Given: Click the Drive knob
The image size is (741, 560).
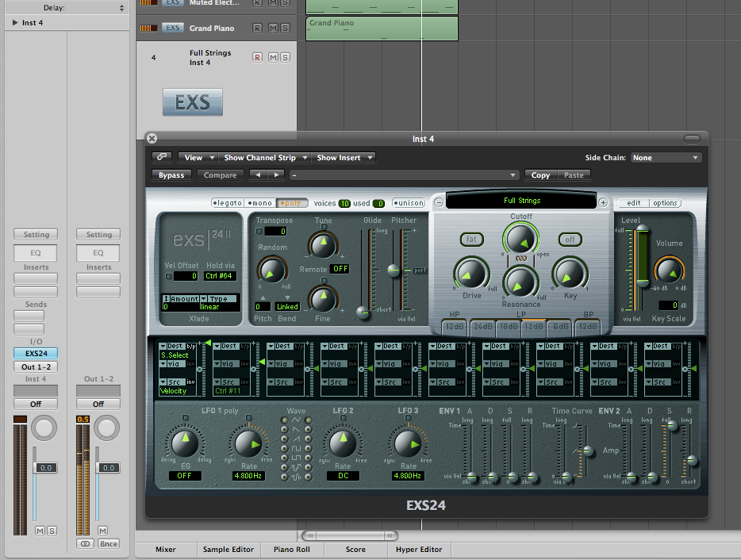Looking at the screenshot, I should (x=471, y=274).
